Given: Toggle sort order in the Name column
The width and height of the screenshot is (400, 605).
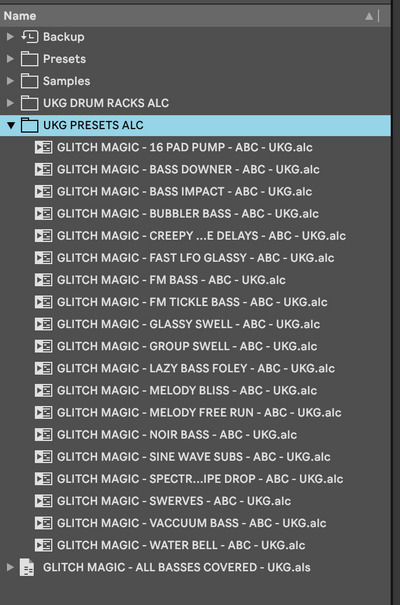Looking at the screenshot, I should click(369, 16).
